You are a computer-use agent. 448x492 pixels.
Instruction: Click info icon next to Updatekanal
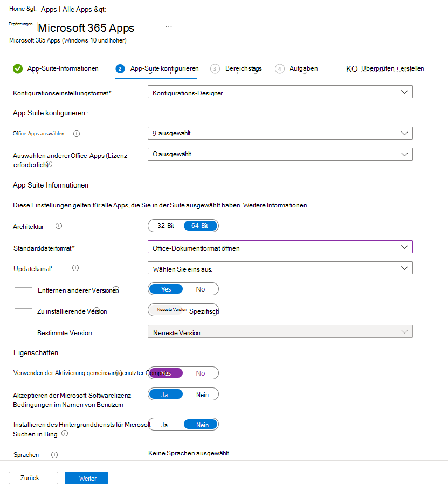pyautogui.click(x=75, y=268)
